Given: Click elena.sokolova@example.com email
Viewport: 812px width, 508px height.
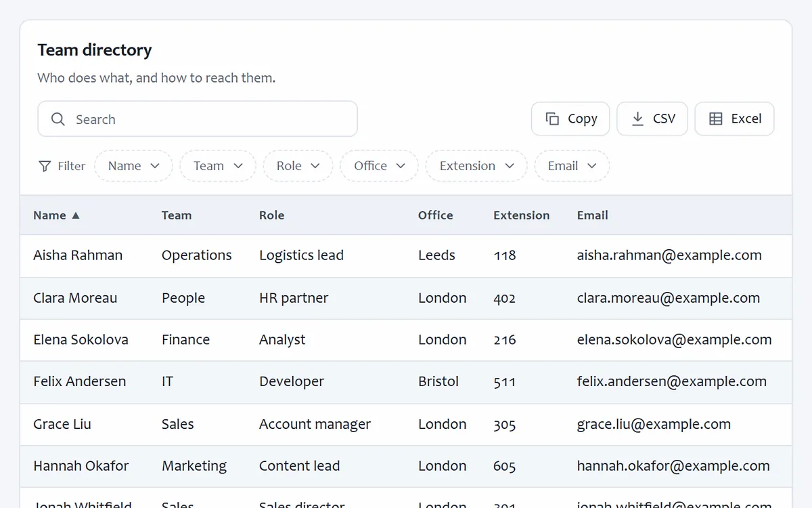Looking at the screenshot, I should (x=674, y=340).
